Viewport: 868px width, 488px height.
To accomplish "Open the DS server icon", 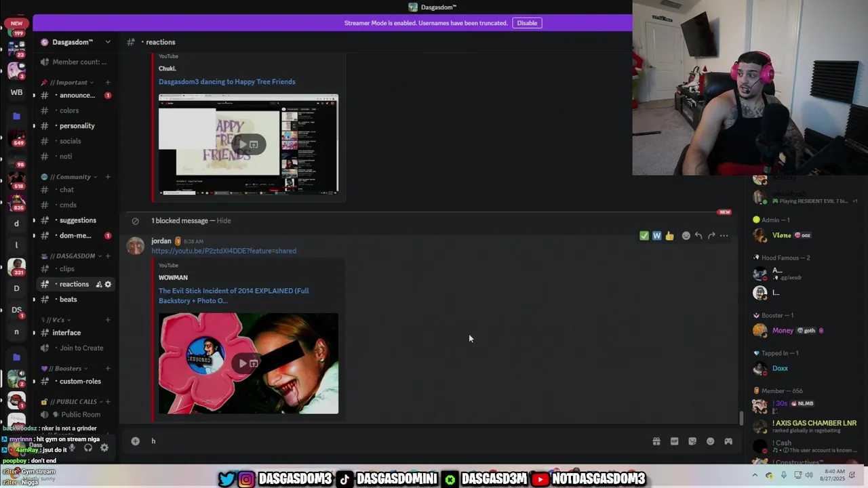I will coord(16,310).
